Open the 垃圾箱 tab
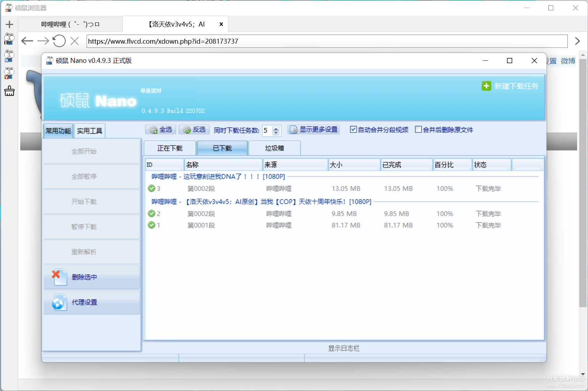 (274, 148)
